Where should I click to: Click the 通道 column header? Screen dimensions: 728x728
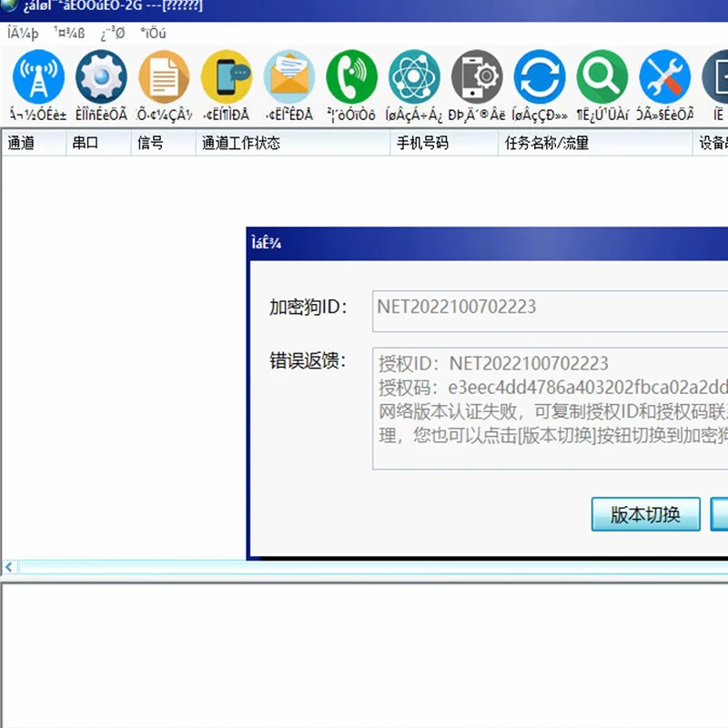point(34,143)
